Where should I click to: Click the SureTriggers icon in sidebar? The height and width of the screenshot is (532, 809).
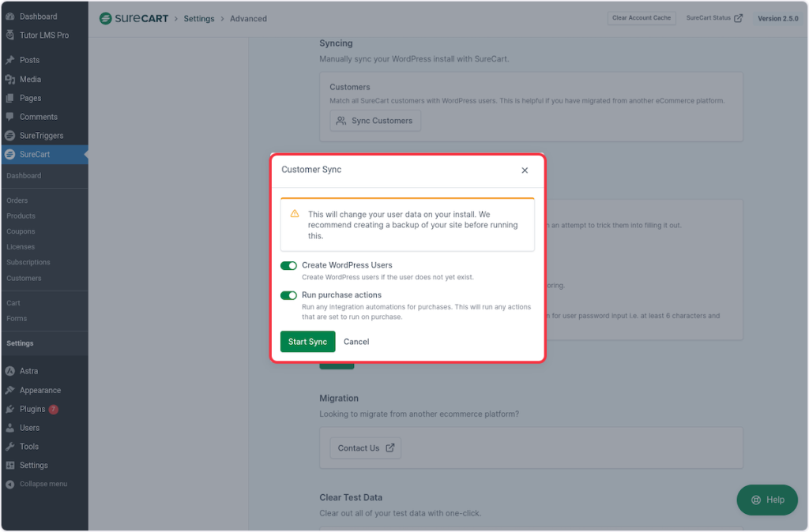click(10, 136)
